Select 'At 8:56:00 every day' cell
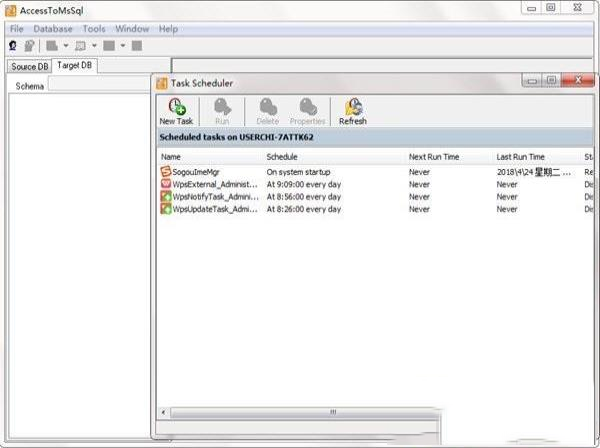The height and width of the screenshot is (448, 600). (x=304, y=197)
